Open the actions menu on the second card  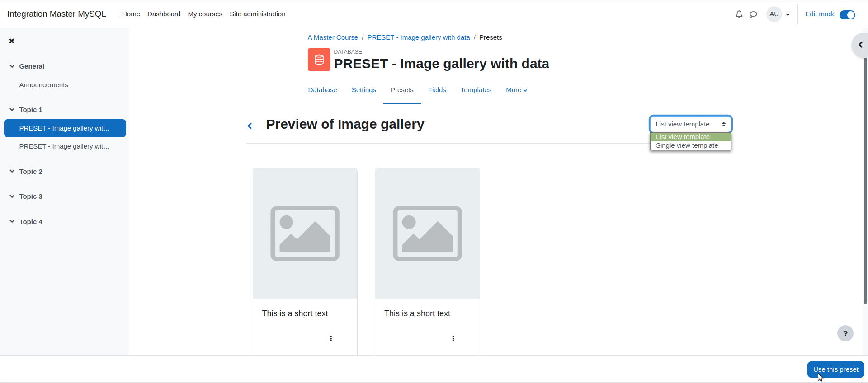click(x=453, y=339)
